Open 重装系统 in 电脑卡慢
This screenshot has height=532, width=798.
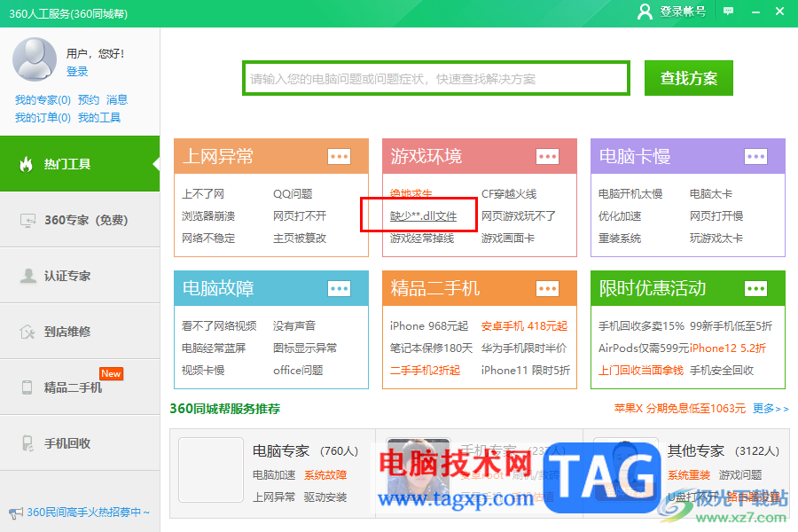click(x=620, y=239)
